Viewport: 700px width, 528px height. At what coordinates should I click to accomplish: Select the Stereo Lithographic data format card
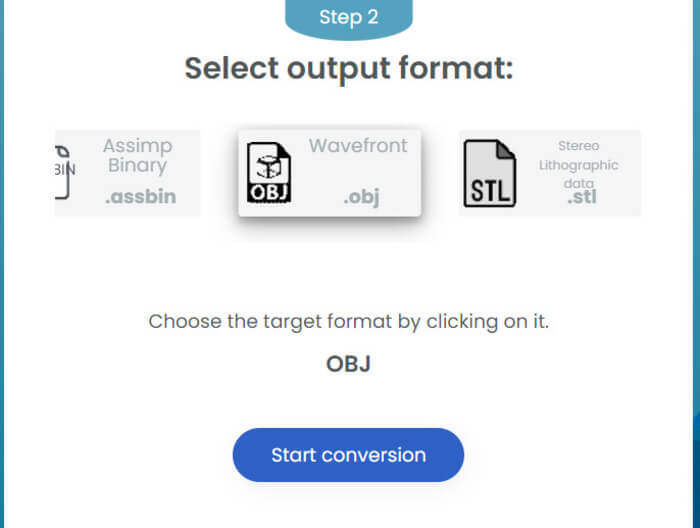click(x=550, y=173)
